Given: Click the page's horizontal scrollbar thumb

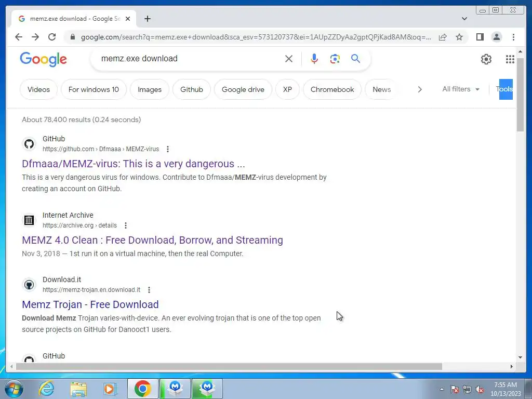Looking at the screenshot, I should click(x=229, y=366).
